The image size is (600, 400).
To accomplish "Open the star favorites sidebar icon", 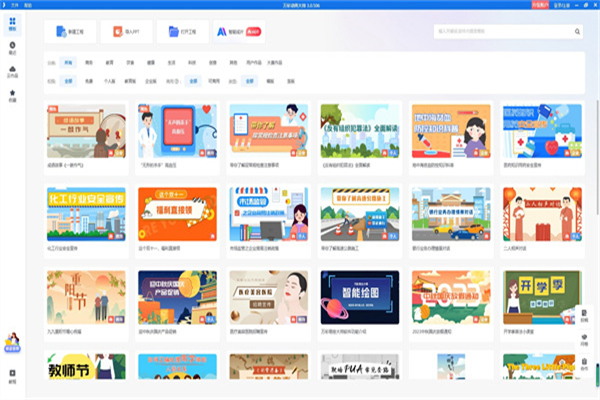I will click(12, 97).
